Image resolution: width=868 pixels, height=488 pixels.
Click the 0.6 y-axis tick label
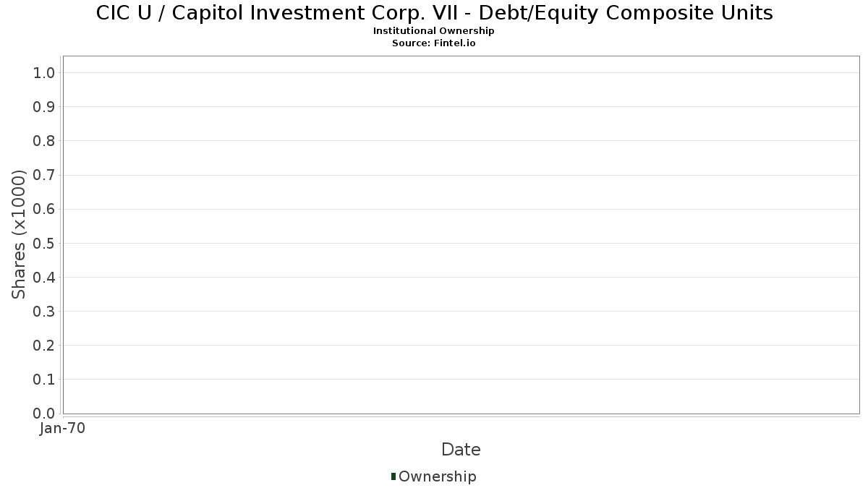coord(44,209)
